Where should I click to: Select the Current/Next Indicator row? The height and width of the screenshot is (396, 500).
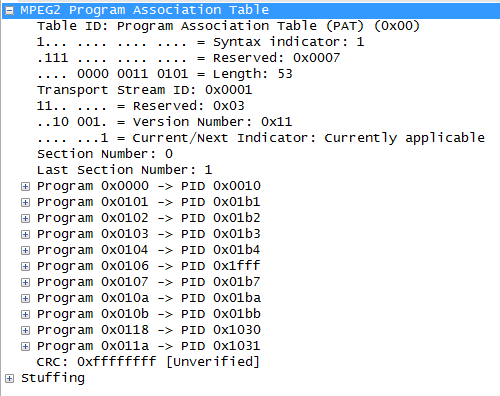click(x=261, y=138)
